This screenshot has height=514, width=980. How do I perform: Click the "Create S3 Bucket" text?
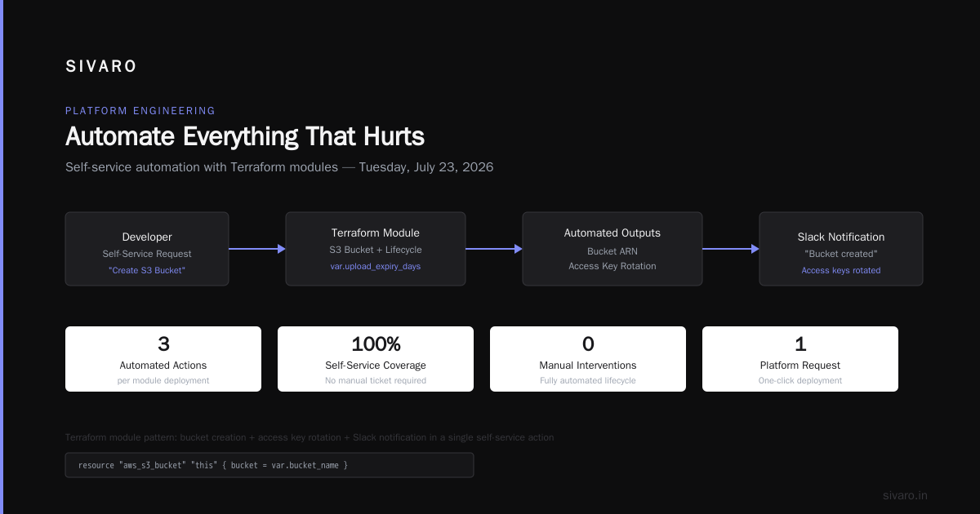tap(147, 270)
